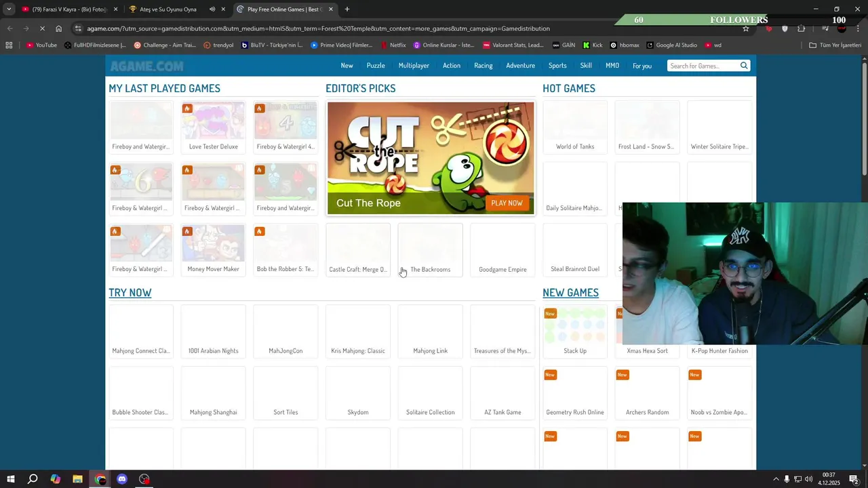868x488 pixels.
Task: Open the TRY NOW heading link
Action: click(x=130, y=292)
